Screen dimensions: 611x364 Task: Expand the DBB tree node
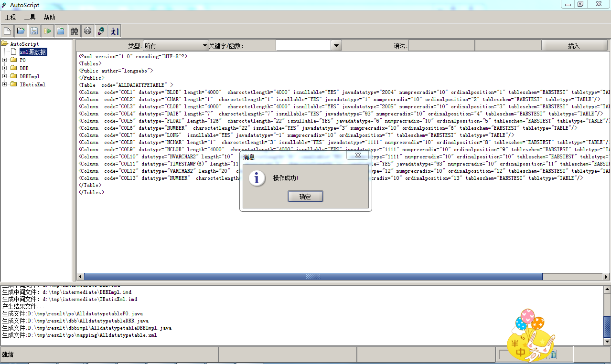click(4, 68)
